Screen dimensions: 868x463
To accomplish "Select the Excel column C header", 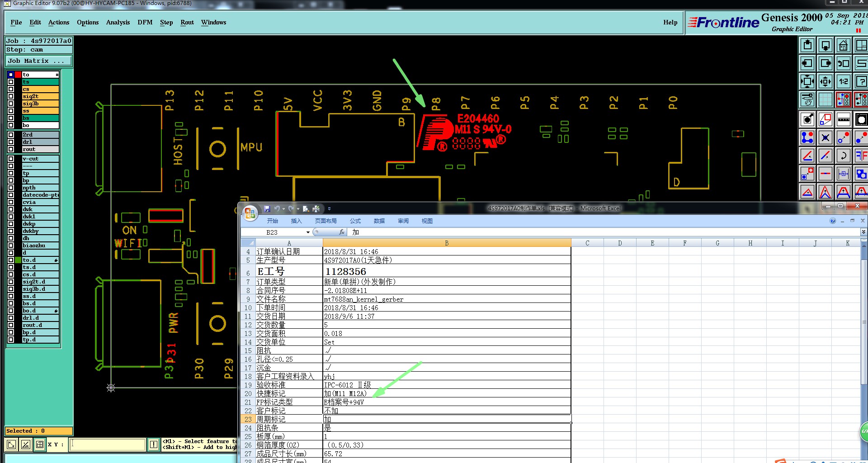I will [587, 243].
